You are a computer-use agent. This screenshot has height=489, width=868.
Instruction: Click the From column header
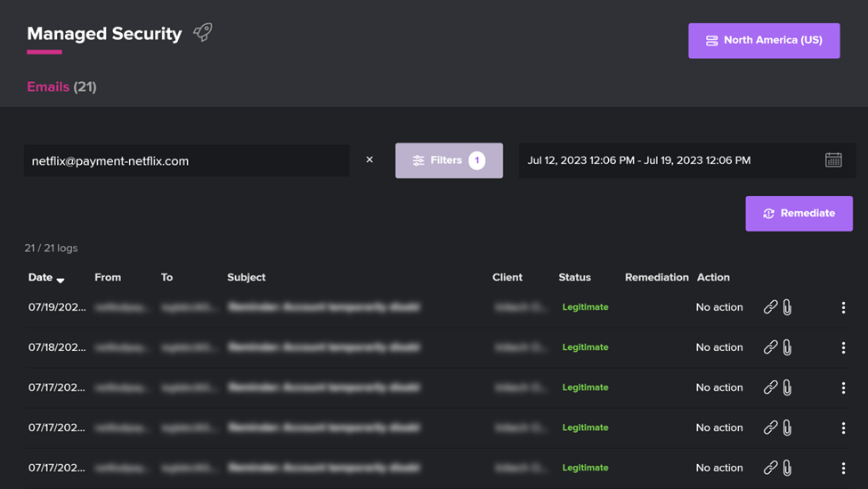tap(108, 277)
